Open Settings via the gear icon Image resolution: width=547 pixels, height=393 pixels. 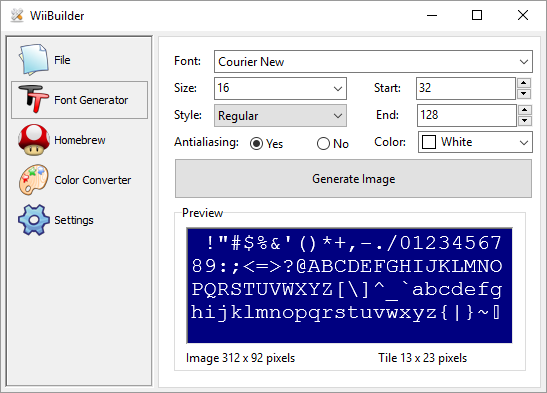click(33, 220)
